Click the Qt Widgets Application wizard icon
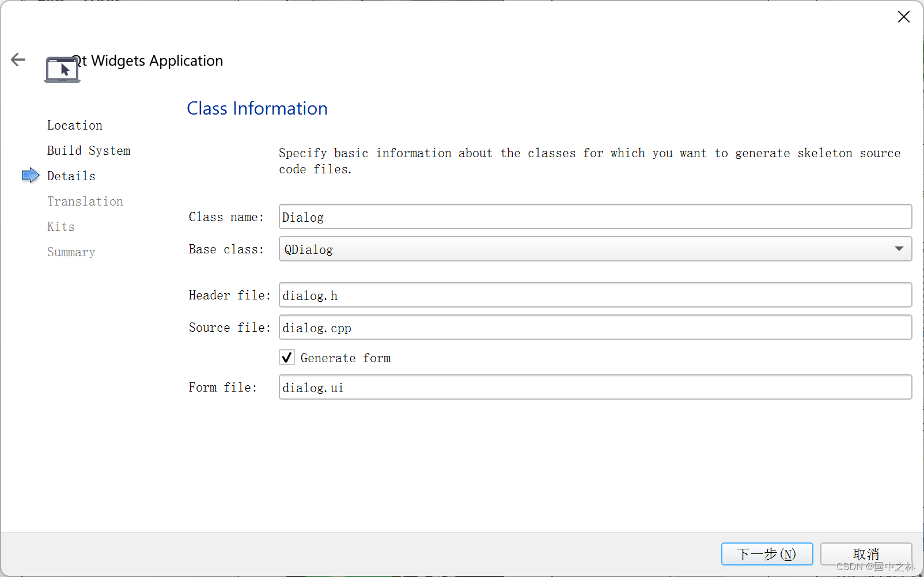This screenshot has height=577, width=924. pos(62,70)
